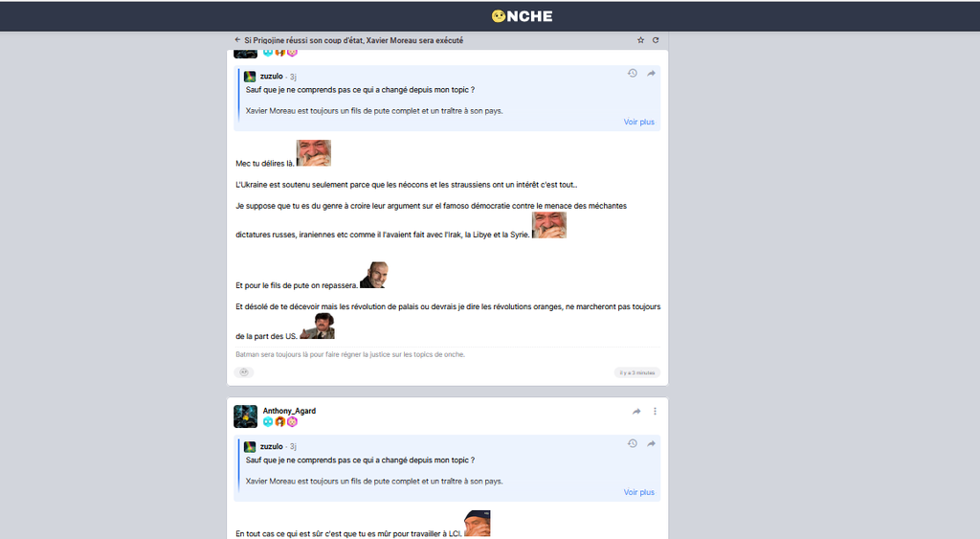
Task: Click laughing man sticker after 'Mec tu délires là.'
Action: (x=314, y=153)
